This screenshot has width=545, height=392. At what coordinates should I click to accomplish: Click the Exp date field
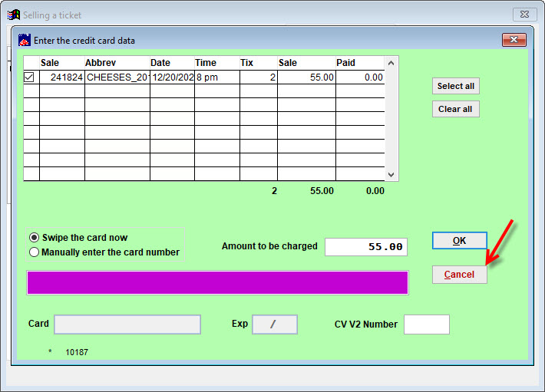pos(274,324)
